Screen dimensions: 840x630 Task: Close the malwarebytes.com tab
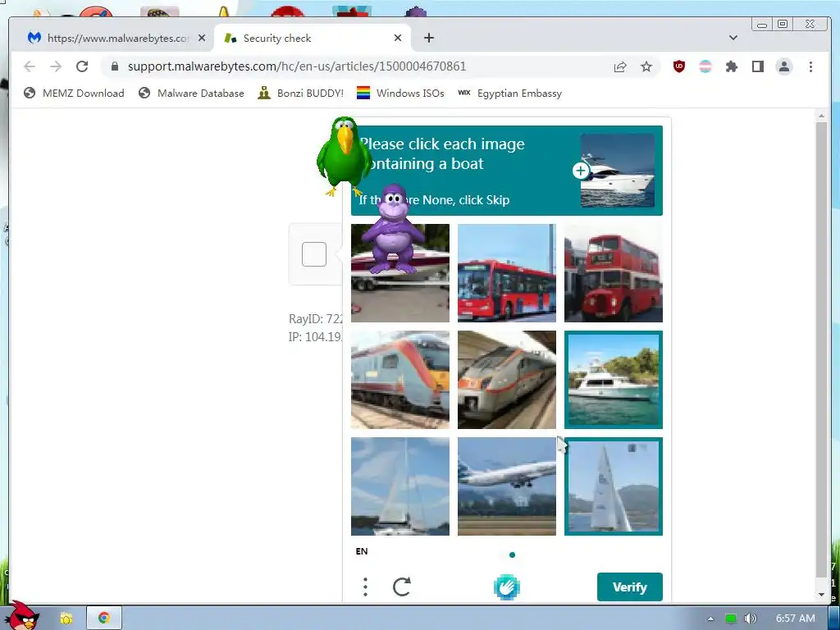(202, 38)
